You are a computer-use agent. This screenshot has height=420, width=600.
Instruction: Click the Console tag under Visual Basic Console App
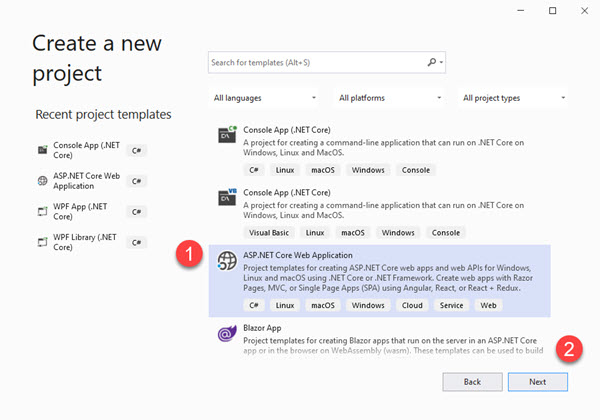point(446,233)
